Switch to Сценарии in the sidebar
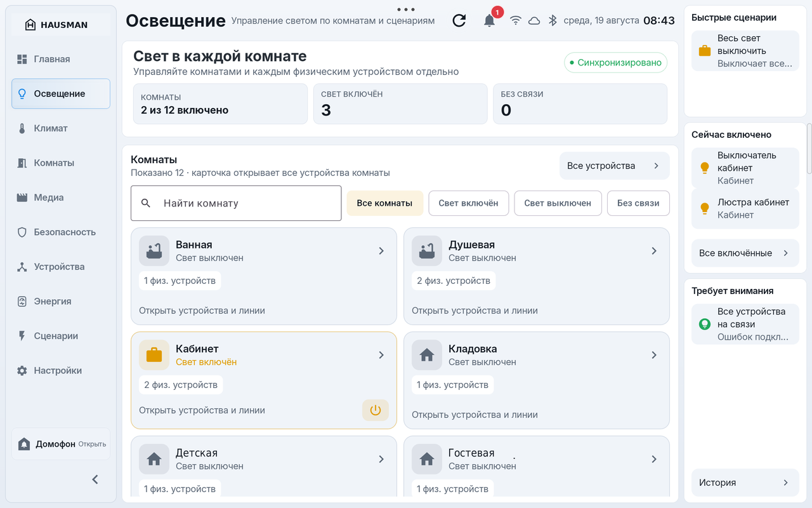The image size is (812, 508). click(x=61, y=336)
